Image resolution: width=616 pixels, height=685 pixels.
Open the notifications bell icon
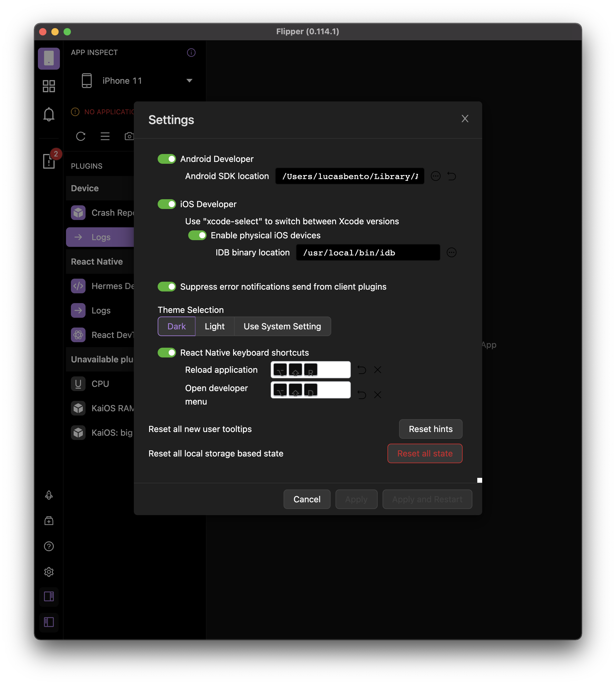click(x=49, y=114)
